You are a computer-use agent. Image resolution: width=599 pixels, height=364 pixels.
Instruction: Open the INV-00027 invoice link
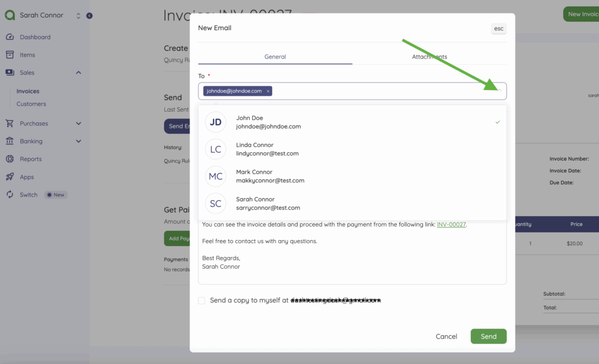click(x=451, y=224)
